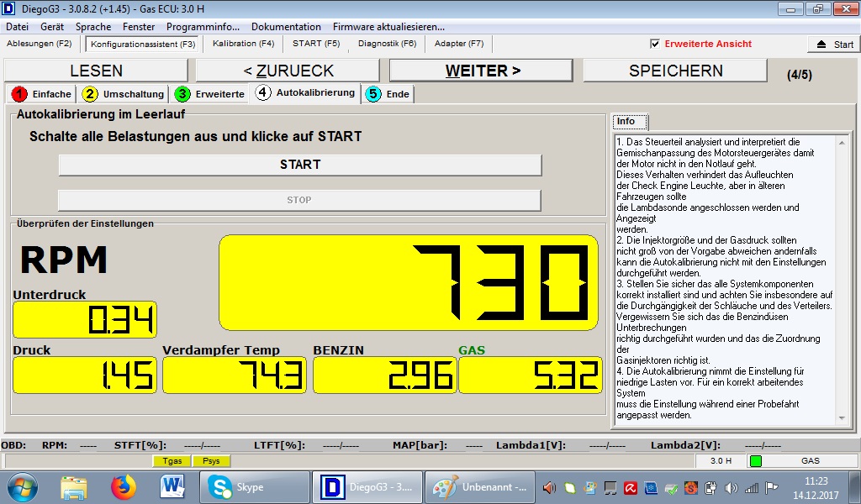Screen dimensions: 861x504
Task: Go to step 3 Erweiterte tab
Action: (210, 94)
